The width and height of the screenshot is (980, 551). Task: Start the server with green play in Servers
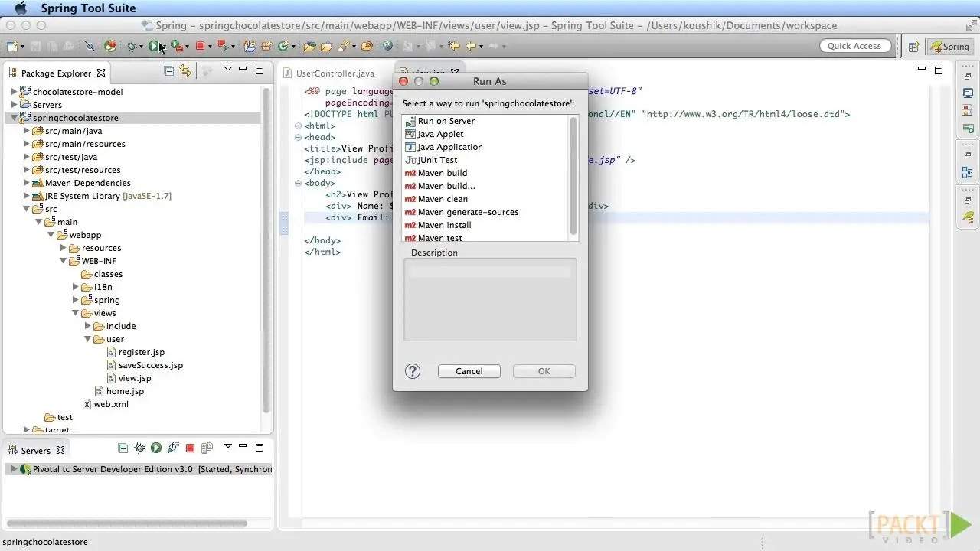[156, 448]
